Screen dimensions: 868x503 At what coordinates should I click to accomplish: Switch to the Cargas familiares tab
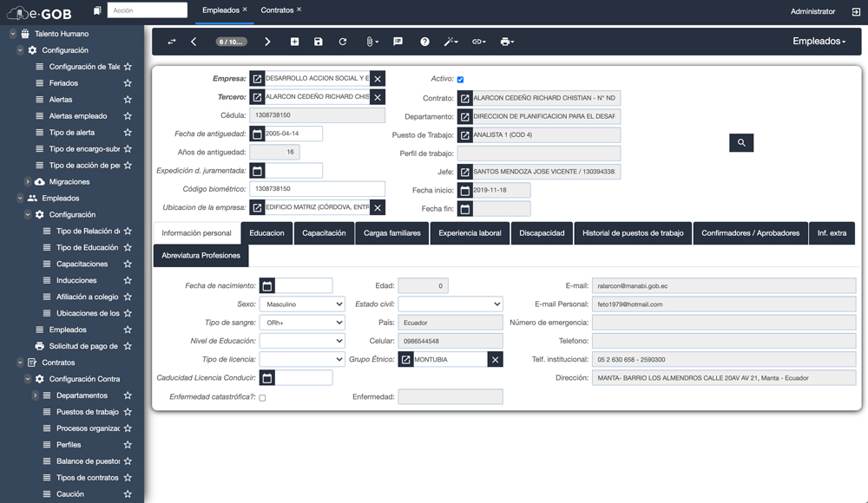pos(391,233)
